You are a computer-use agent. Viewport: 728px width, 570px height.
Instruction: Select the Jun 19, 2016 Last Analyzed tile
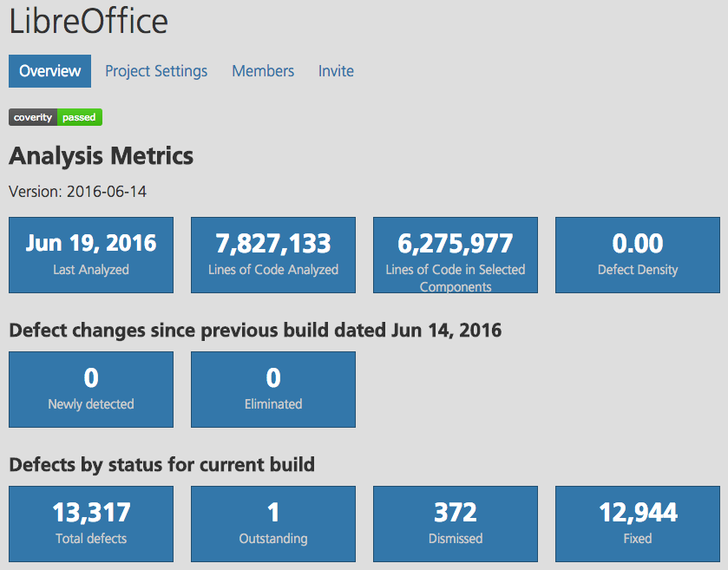(91, 255)
